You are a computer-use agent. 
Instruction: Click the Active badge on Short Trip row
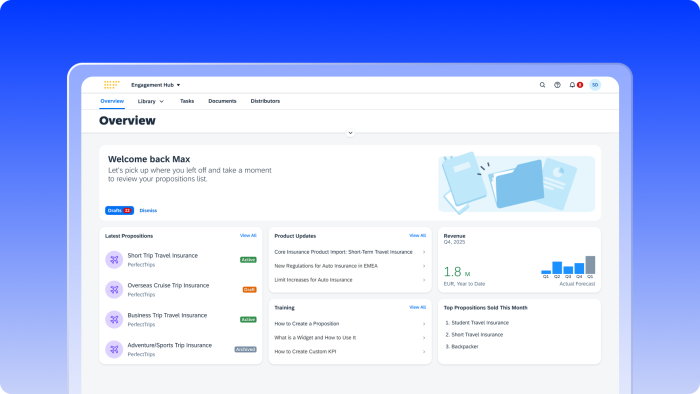[248, 260]
